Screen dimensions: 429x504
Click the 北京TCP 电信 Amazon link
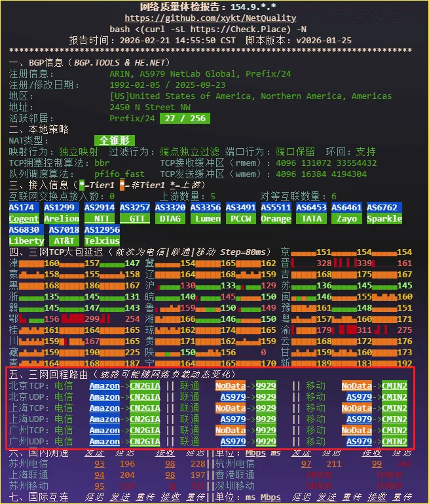(x=104, y=386)
